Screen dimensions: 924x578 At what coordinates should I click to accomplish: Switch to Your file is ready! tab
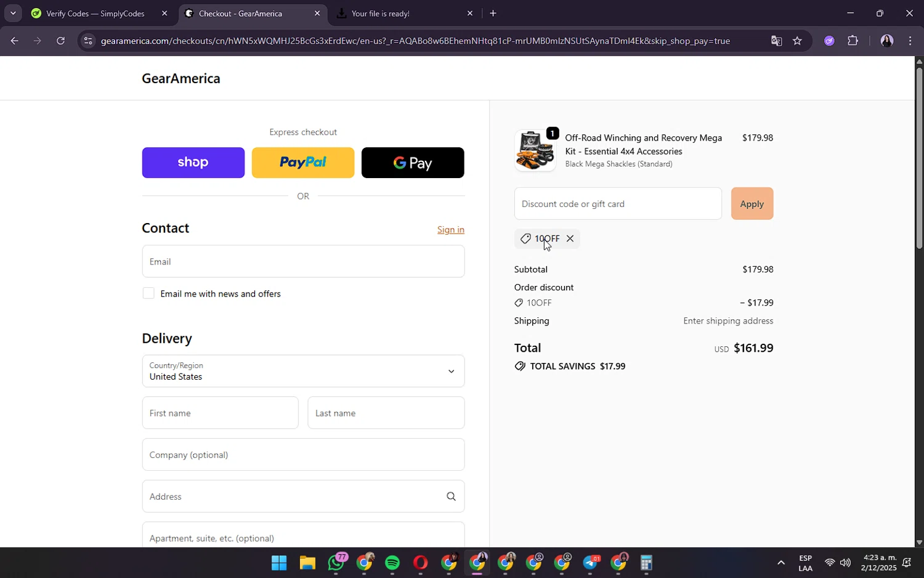pos(380,13)
